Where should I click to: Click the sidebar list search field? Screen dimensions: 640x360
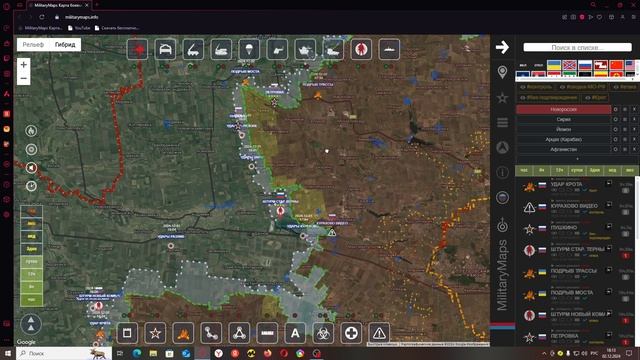pyautogui.click(x=577, y=47)
